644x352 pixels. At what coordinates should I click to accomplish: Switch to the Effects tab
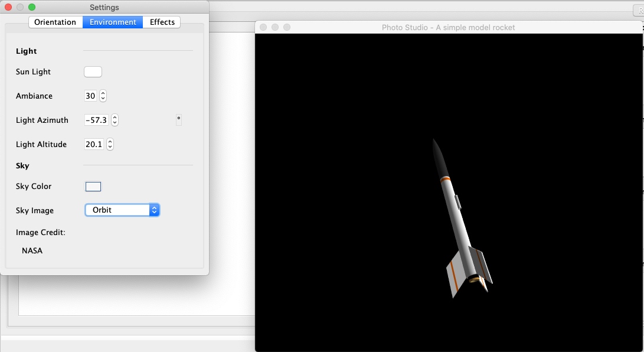pos(162,22)
